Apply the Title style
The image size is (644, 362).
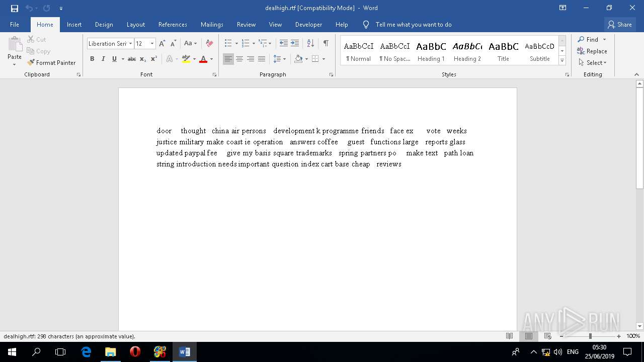click(x=504, y=51)
